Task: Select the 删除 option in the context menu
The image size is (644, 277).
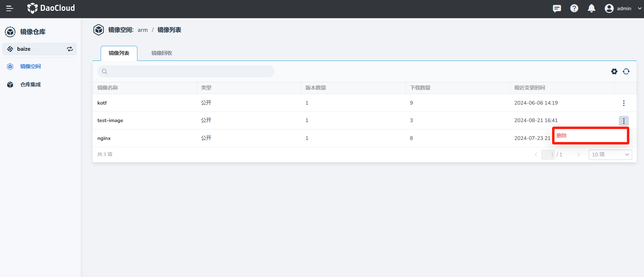Action: point(562,136)
